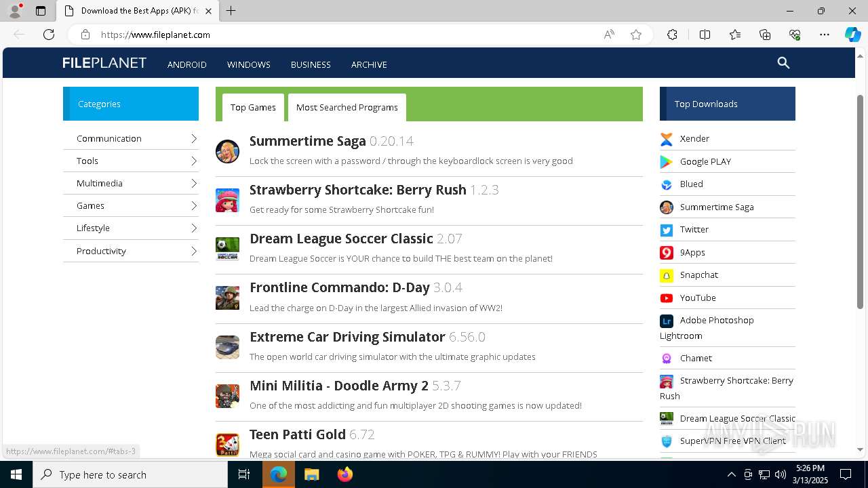The height and width of the screenshot is (488, 868).
Task: Expand the Multimedia category chevron
Action: click(193, 183)
